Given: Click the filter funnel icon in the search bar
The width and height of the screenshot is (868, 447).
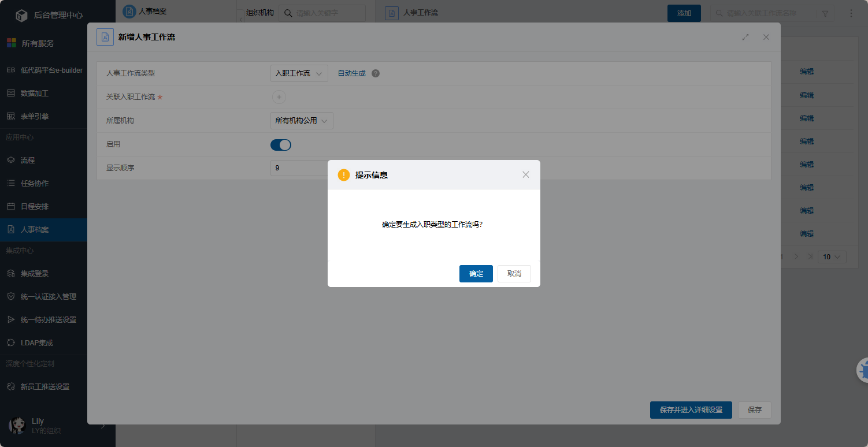Looking at the screenshot, I should 825,13.
